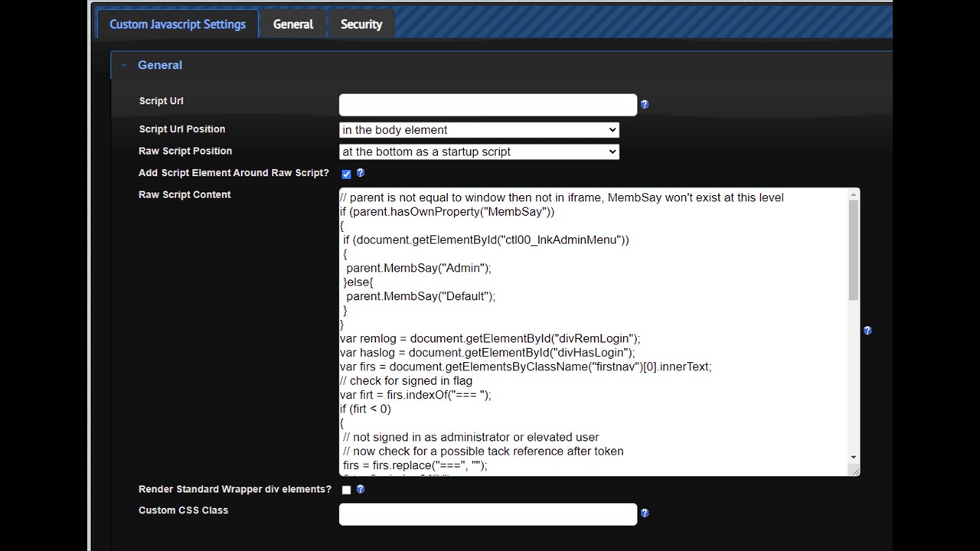Click the textarea scroll up arrow

coord(853,195)
